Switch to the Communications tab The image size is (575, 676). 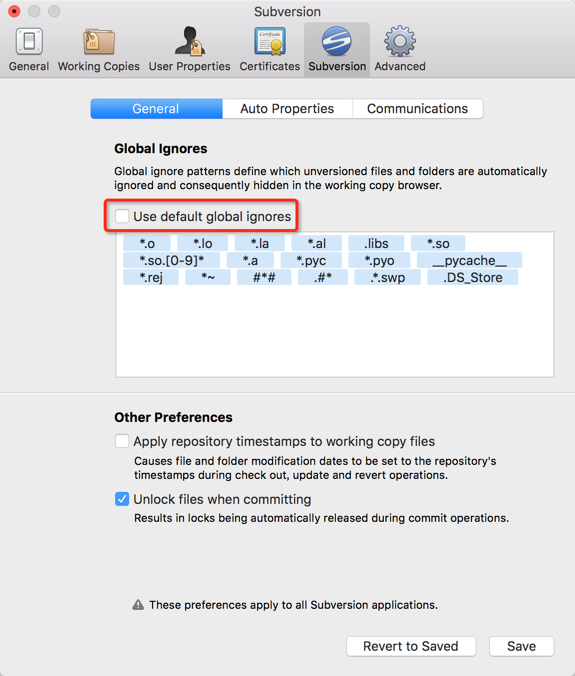tap(417, 109)
